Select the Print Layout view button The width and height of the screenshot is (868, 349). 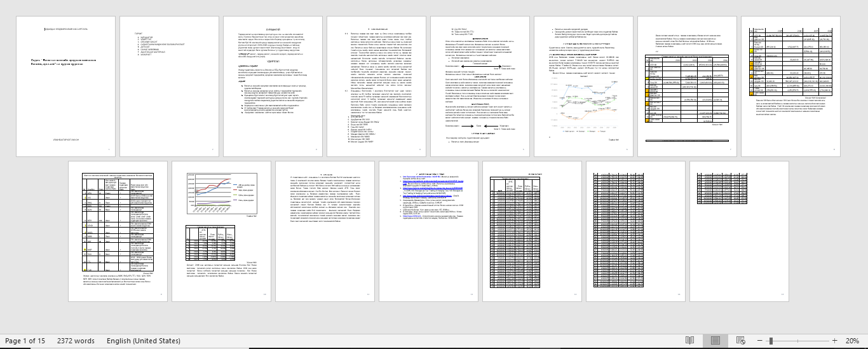715,341
